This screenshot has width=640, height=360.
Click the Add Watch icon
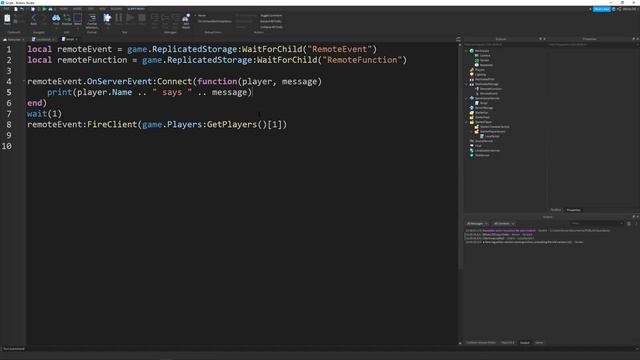coord(186,18)
